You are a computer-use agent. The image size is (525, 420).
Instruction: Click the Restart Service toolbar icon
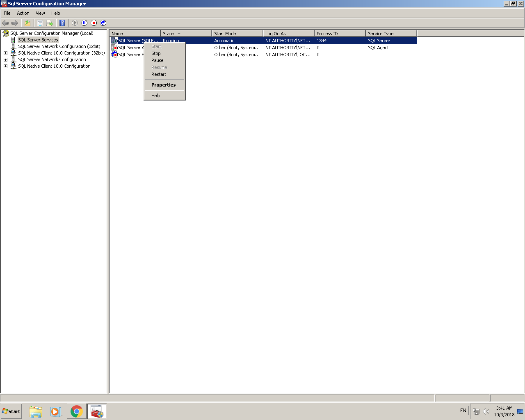coord(103,23)
